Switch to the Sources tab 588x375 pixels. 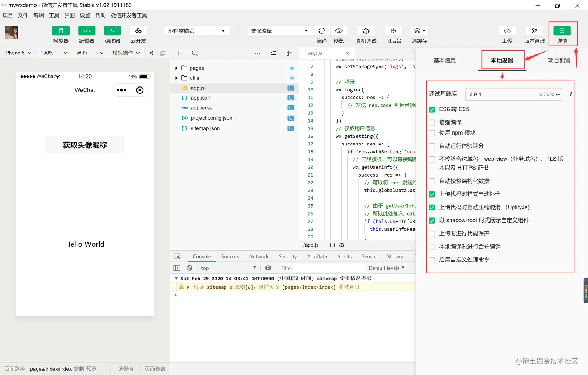click(x=230, y=256)
